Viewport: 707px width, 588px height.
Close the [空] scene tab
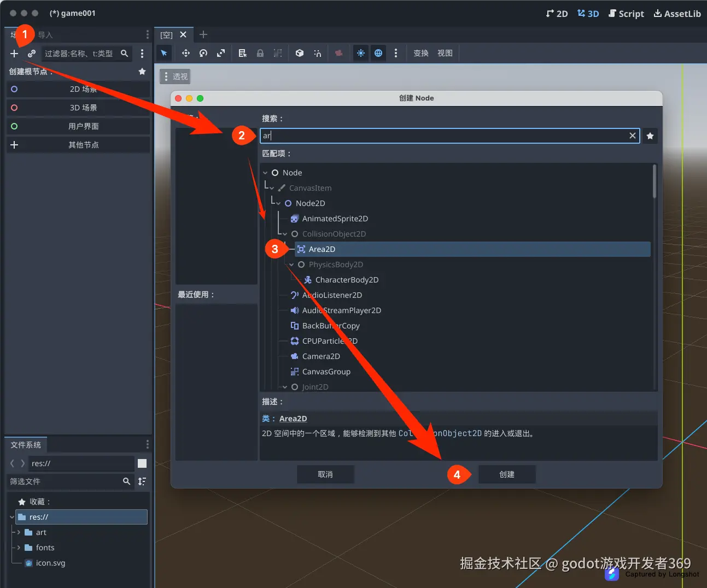pyautogui.click(x=183, y=34)
